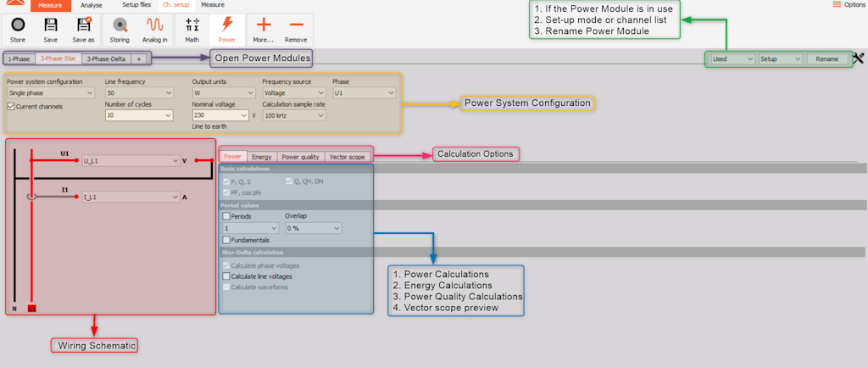Select the Power calculation tab
The height and width of the screenshot is (367, 868).
(x=232, y=157)
